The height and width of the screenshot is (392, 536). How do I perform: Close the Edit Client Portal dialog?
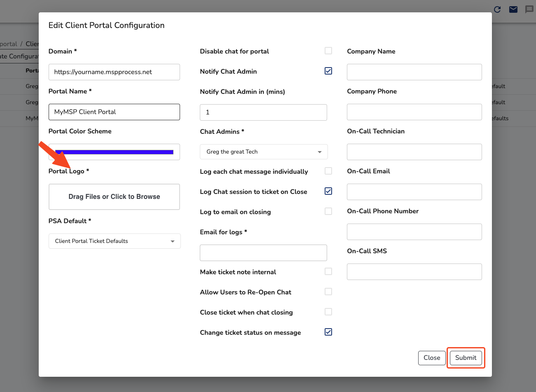[x=431, y=357]
